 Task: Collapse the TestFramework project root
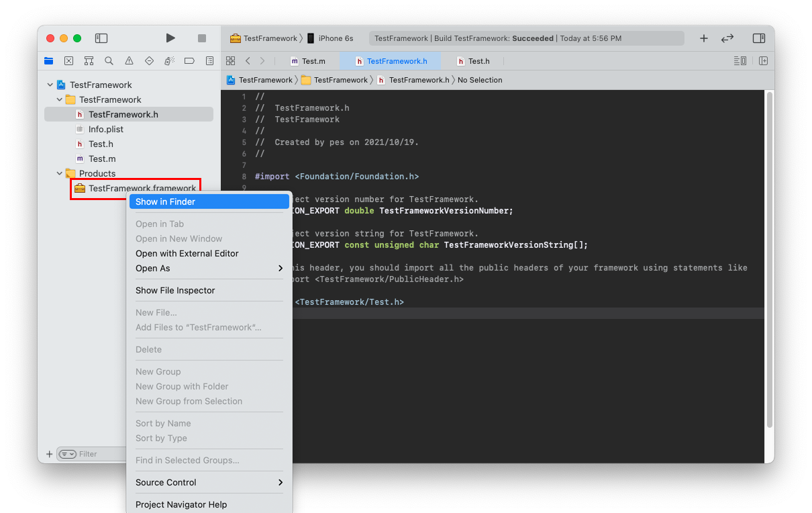50,85
